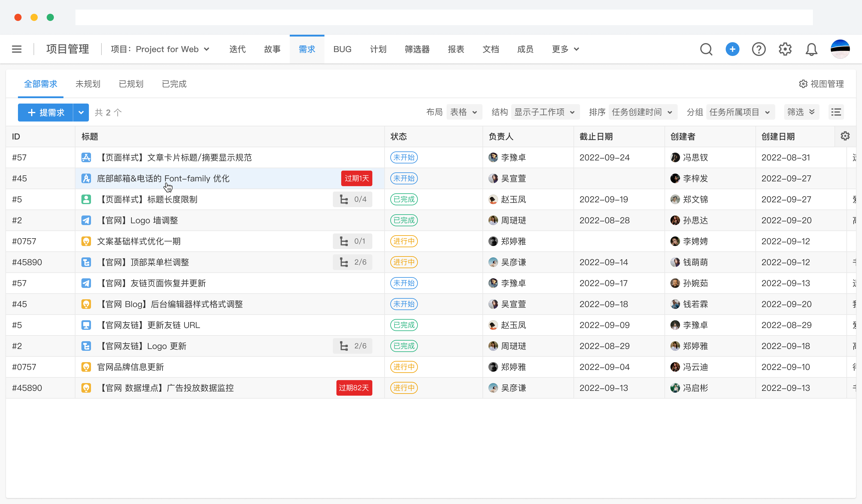This screenshot has height=504, width=862.
Task: Open the 排序 任务创建时间 dropdown
Action: point(643,112)
